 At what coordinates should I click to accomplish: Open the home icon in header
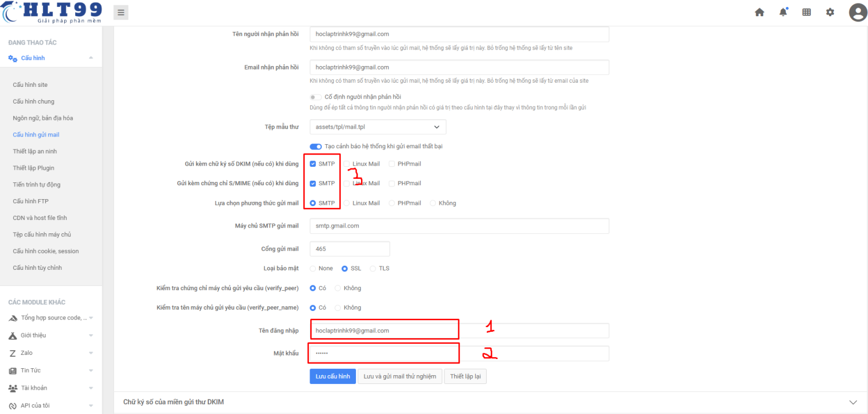[x=759, y=12]
